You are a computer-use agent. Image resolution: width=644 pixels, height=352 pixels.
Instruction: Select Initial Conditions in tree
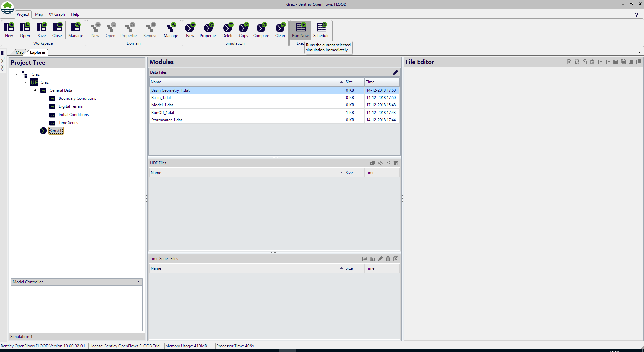click(x=73, y=115)
